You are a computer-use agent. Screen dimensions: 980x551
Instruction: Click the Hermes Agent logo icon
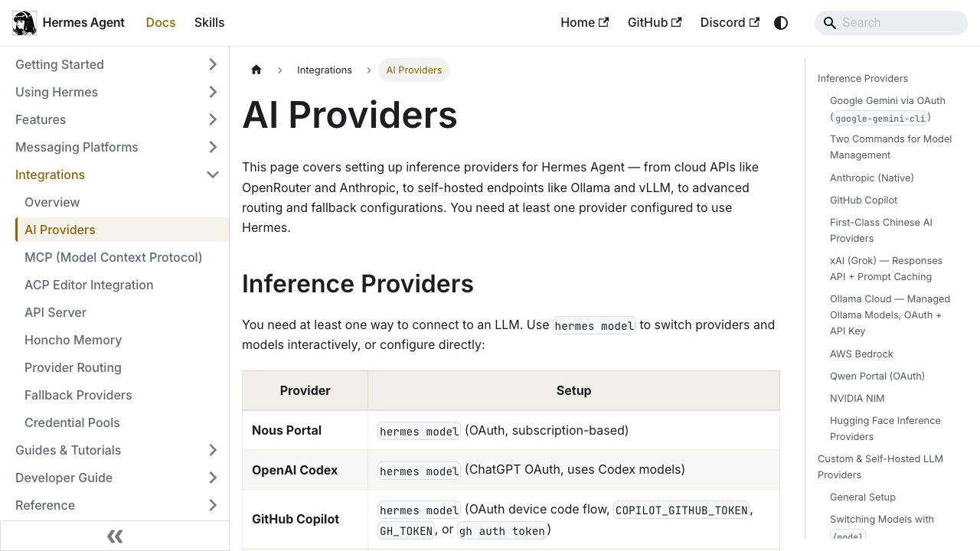point(24,22)
